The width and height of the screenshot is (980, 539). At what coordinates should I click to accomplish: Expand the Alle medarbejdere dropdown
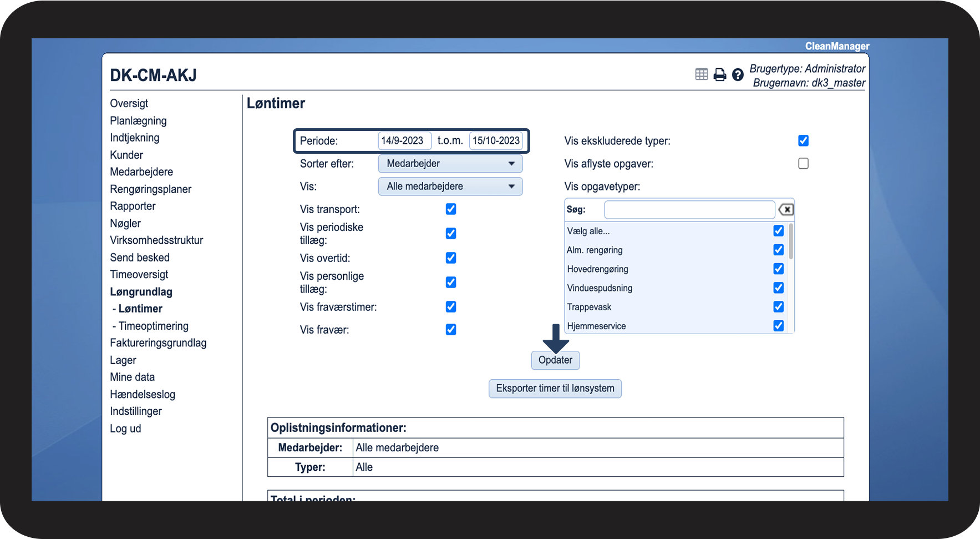(x=450, y=187)
